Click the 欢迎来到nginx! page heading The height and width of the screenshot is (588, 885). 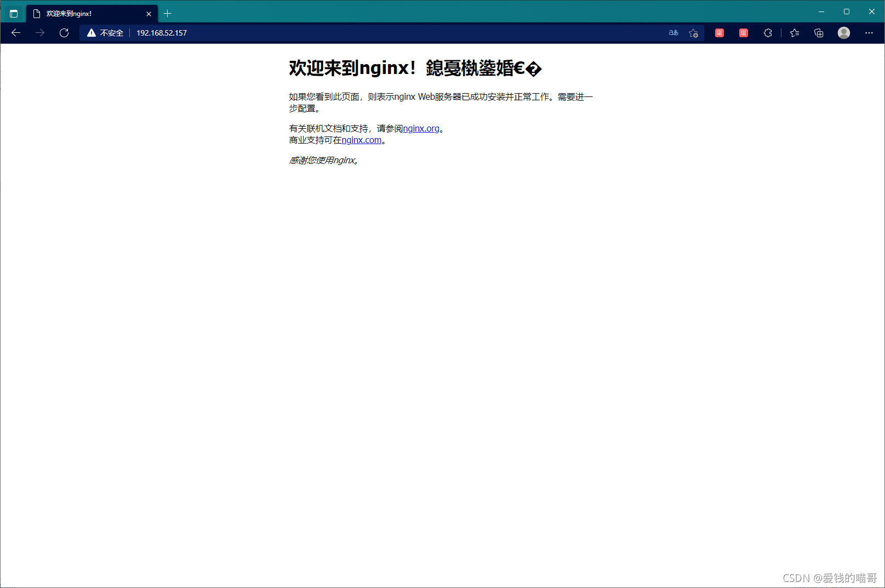415,68
